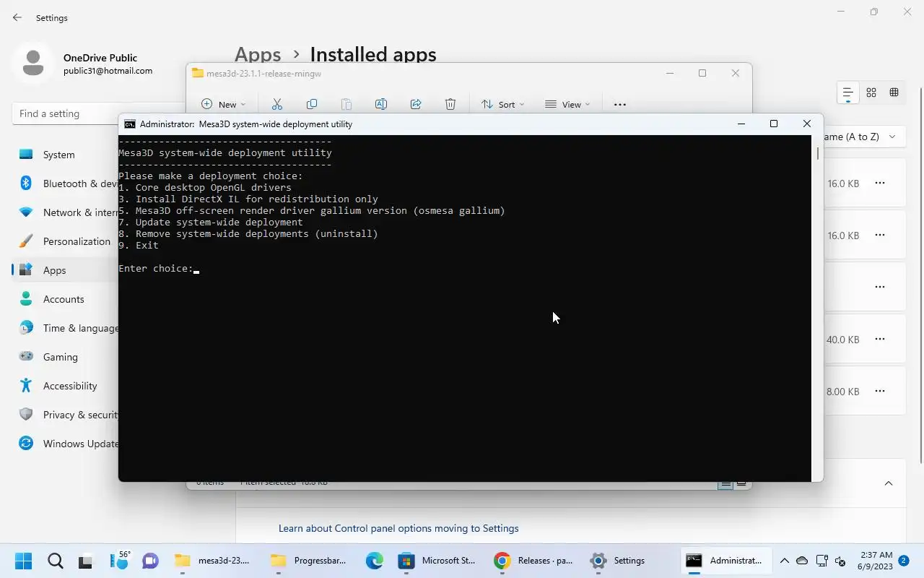Image resolution: width=924 pixels, height=578 pixels.
Task: Click the Cut scissors icon in Explorer
Action: [276, 104]
